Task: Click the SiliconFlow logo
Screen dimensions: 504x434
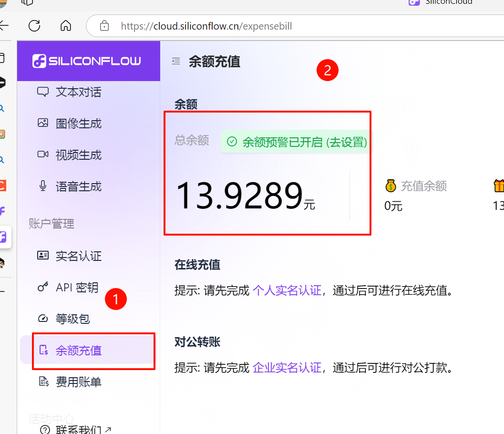Action: 86,61
